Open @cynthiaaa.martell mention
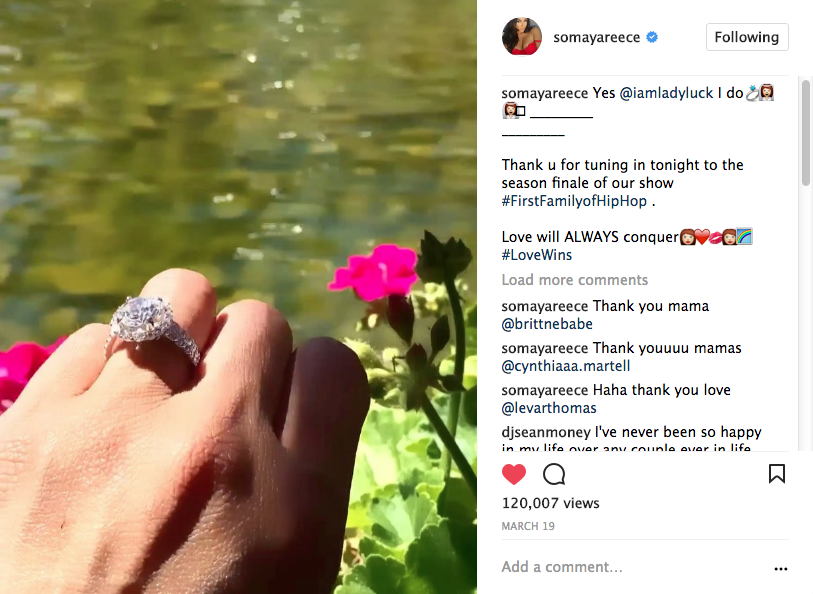The height and width of the screenshot is (594, 813). pyautogui.click(x=566, y=366)
